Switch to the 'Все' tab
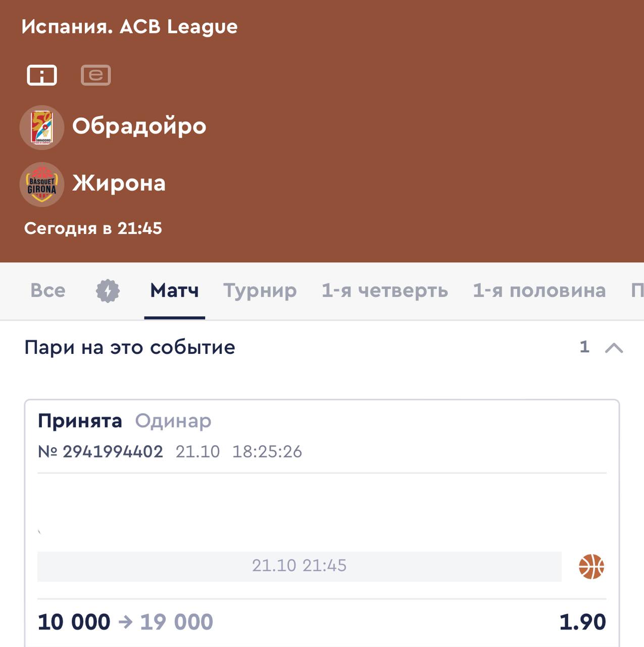644x647 pixels. click(48, 291)
